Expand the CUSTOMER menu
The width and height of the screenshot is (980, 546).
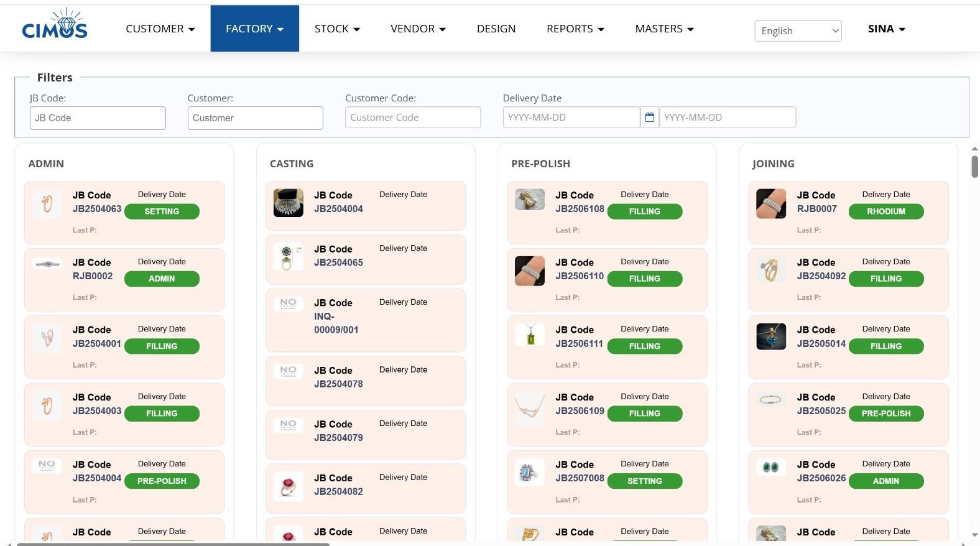tap(160, 29)
